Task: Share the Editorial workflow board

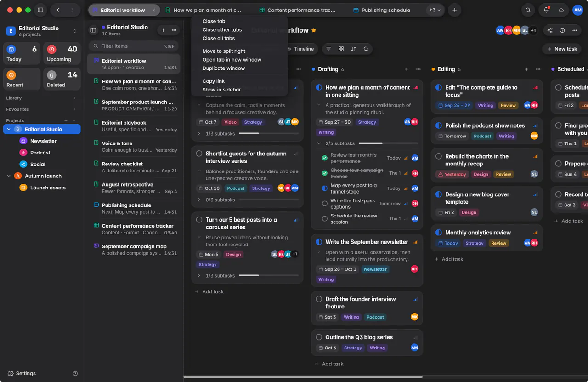Action: pyautogui.click(x=550, y=30)
